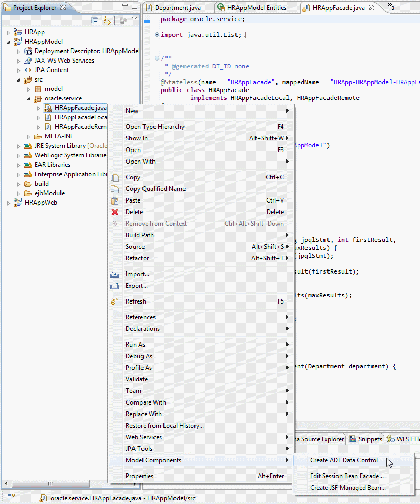Click Create JSF Managed Bean entry
Screen dimensions: 420x504
[x=347, y=488]
